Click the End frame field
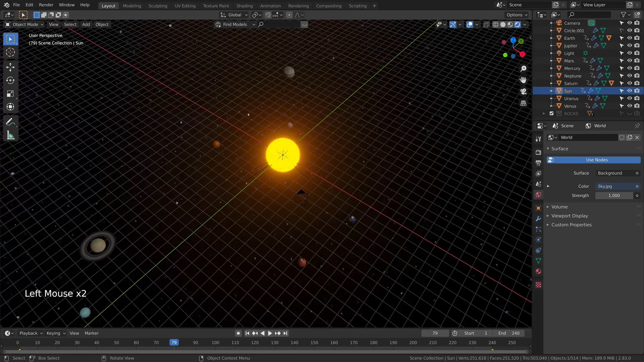Screen dimensions: 644x362 point(509,333)
